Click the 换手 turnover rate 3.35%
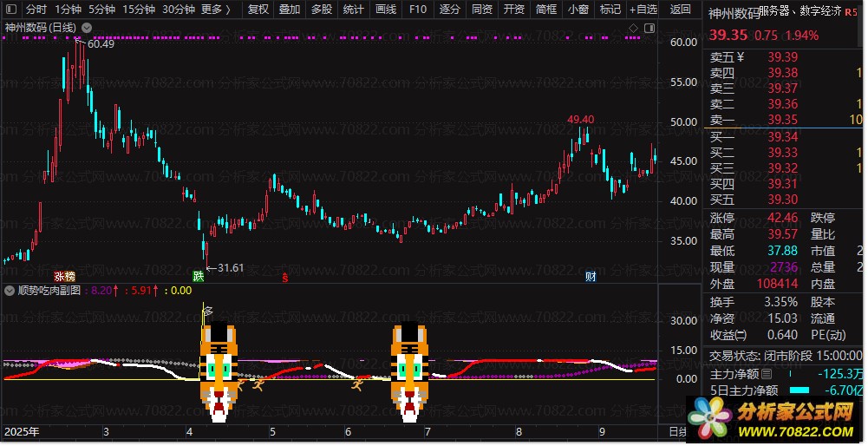 click(x=781, y=302)
